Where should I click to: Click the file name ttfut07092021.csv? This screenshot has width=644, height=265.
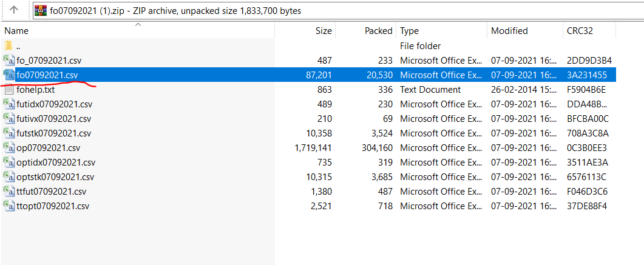coord(52,192)
